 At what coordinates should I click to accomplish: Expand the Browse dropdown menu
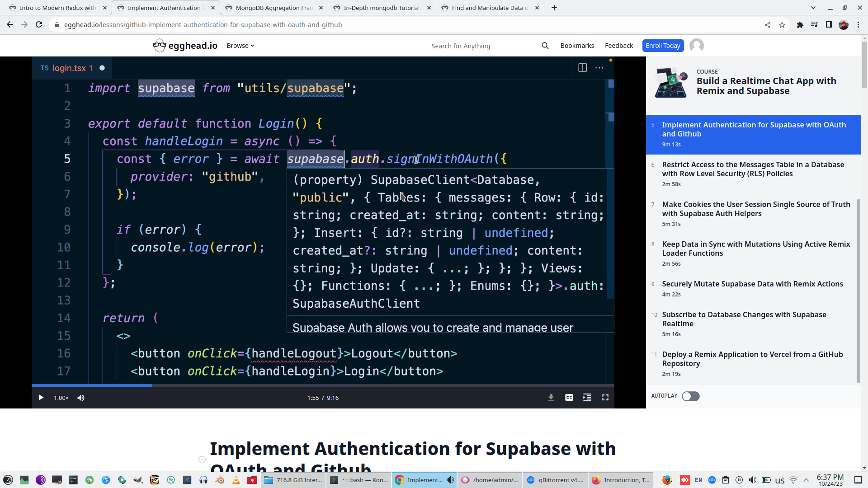pos(241,46)
